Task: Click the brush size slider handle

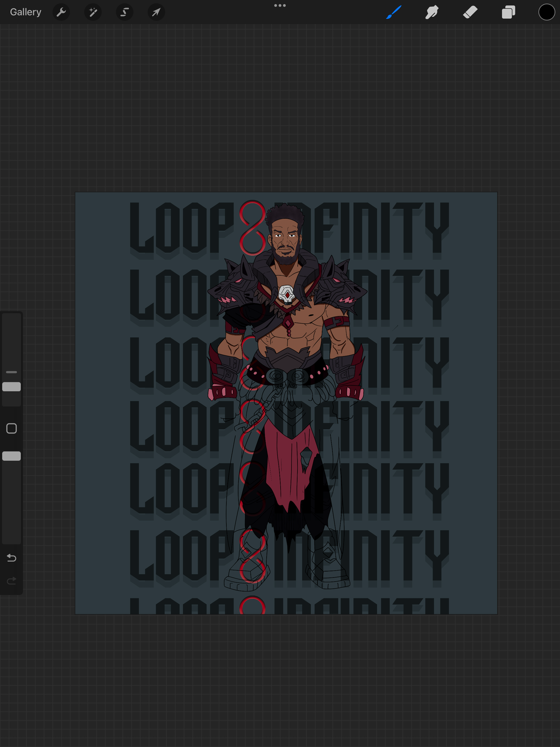Action: pos(11,386)
